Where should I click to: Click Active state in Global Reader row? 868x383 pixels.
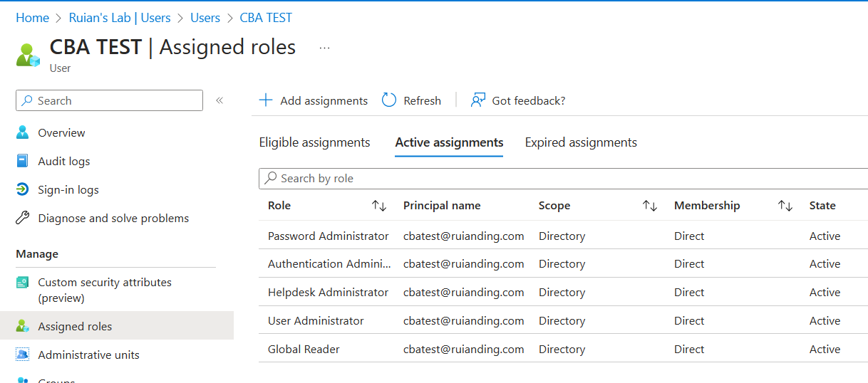point(825,349)
